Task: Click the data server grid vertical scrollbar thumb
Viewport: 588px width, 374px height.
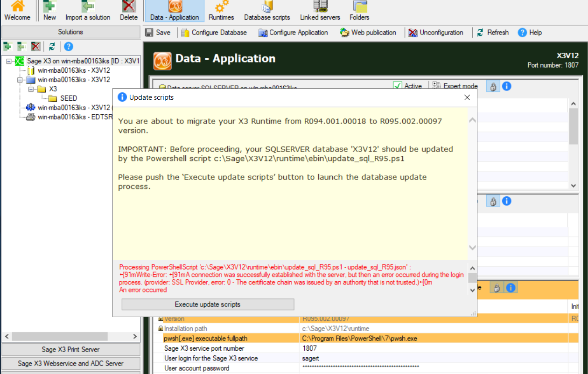Action: [574, 127]
